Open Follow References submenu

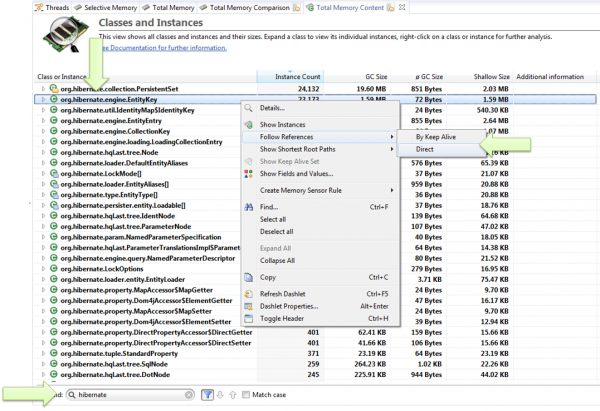point(320,137)
